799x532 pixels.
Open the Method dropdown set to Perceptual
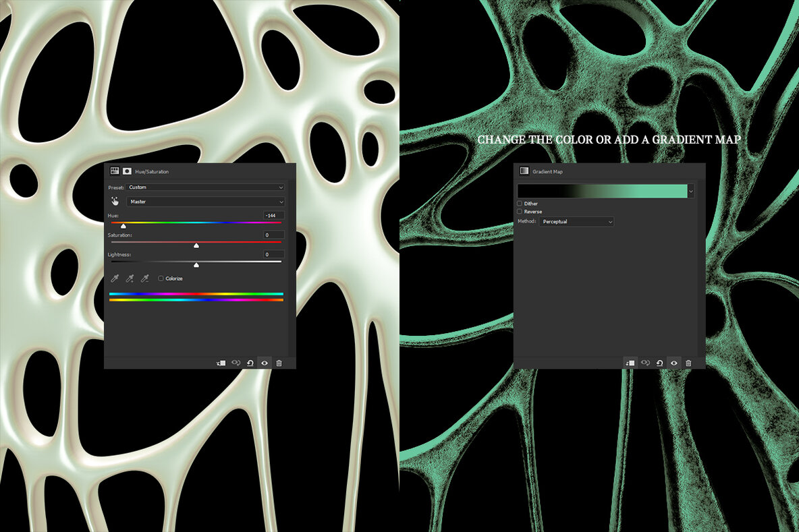[576, 222]
